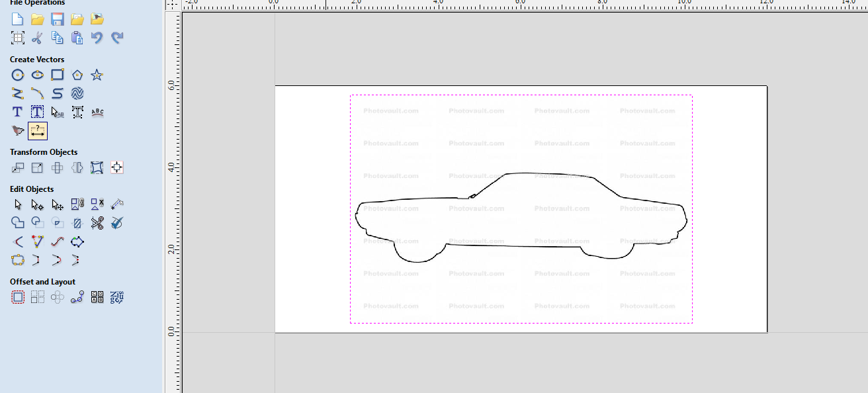Import vectors from file
Viewport: 868px width, 393px height.
[x=77, y=19]
